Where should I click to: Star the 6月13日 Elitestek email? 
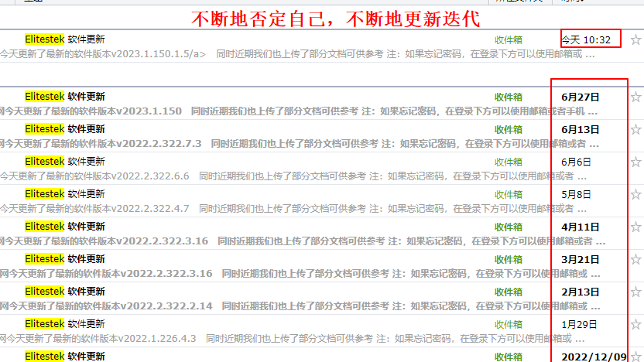[635, 129]
